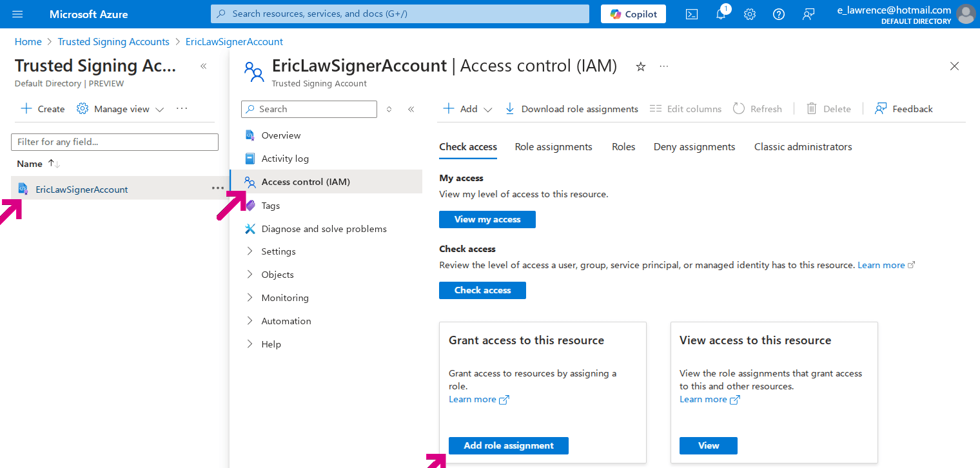Open the EricLawSignerAccount breadcrumb link
Image resolution: width=980 pixels, height=468 pixels.
point(234,42)
